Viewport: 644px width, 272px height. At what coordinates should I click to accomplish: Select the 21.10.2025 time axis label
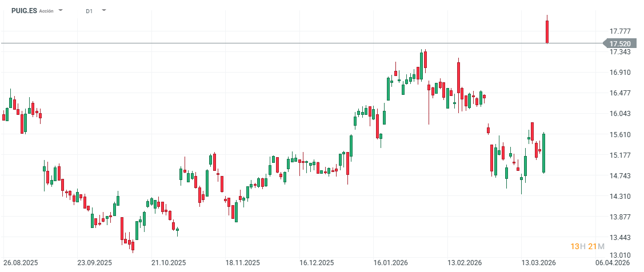(x=169, y=263)
